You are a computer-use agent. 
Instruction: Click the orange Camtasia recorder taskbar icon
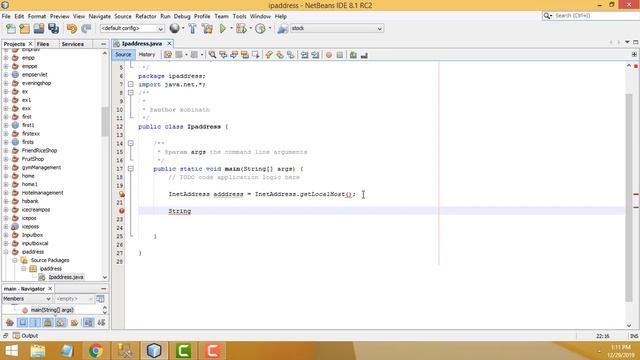point(212,351)
